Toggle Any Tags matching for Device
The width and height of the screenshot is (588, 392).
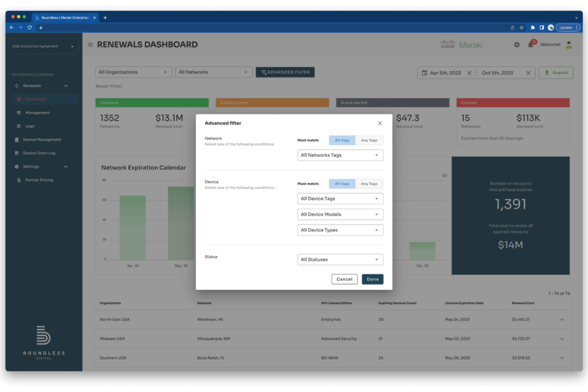click(370, 184)
